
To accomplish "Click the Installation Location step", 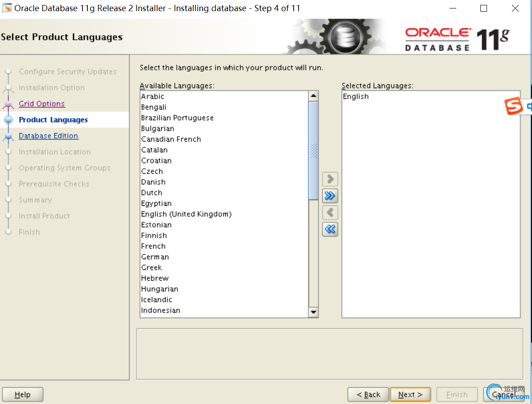I will click(x=55, y=151).
